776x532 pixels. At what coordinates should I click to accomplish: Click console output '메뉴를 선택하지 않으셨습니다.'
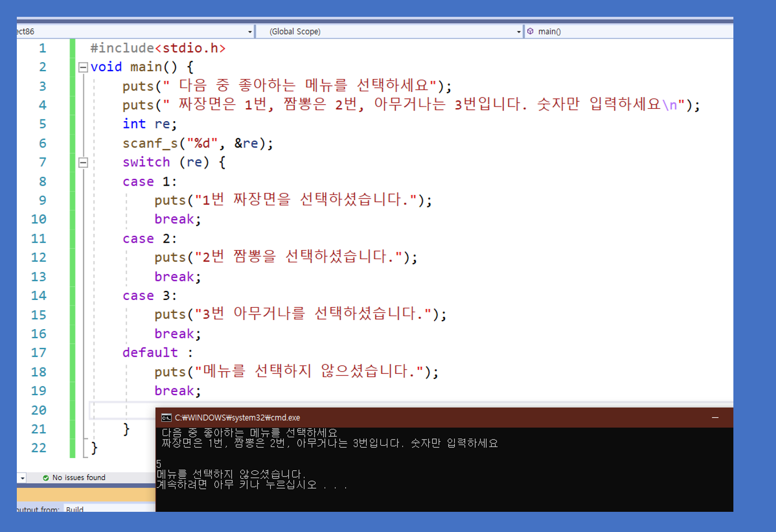pyautogui.click(x=231, y=474)
